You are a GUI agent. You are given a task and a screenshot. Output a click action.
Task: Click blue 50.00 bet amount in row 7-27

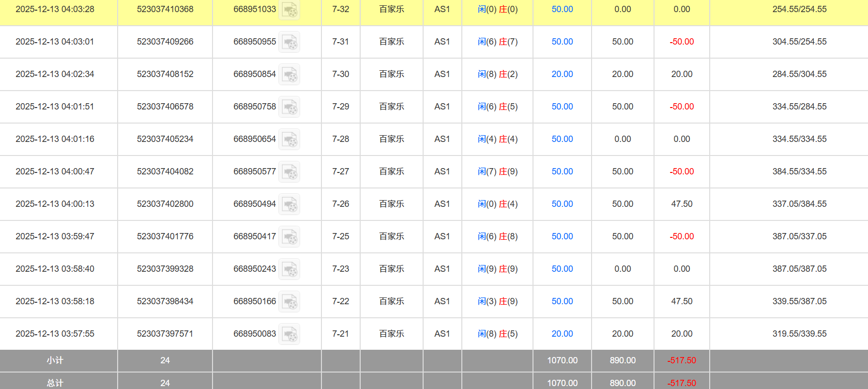click(562, 171)
